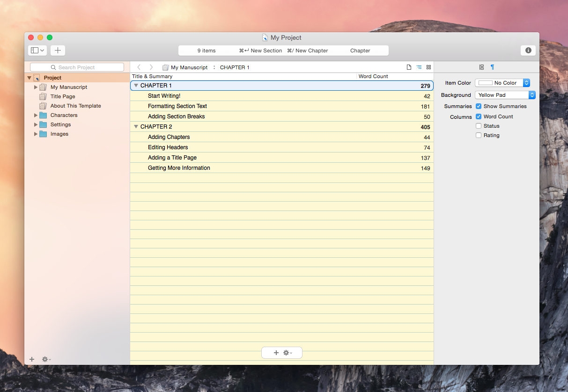Click the Word Count column header

373,76
